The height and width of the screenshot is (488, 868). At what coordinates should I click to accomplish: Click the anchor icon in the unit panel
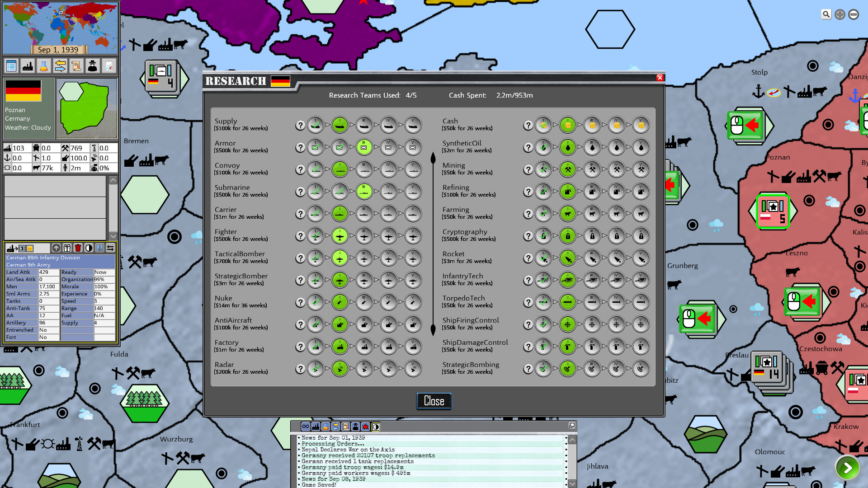(99, 248)
